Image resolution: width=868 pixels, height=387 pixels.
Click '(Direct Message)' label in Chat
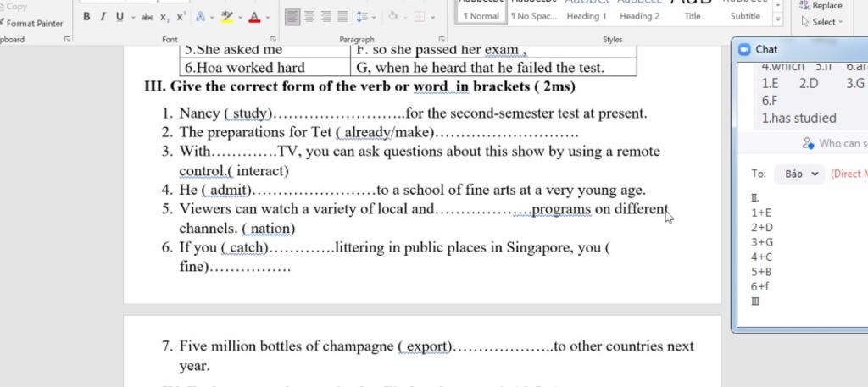(x=849, y=174)
